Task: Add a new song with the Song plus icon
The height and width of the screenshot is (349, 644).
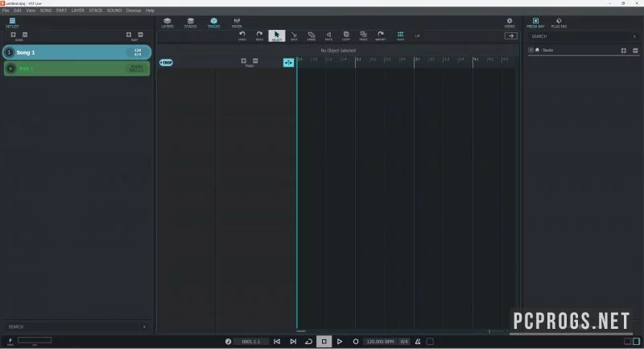Action: (x=13, y=35)
